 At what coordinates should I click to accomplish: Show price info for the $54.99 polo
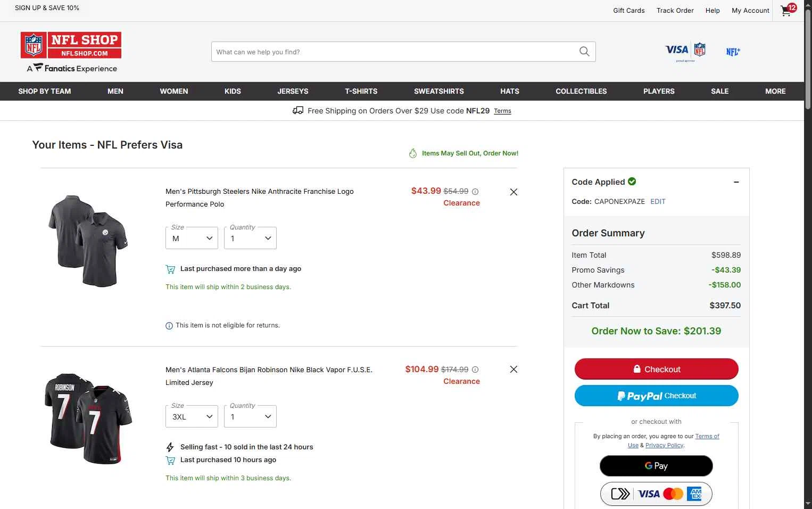[x=475, y=191]
